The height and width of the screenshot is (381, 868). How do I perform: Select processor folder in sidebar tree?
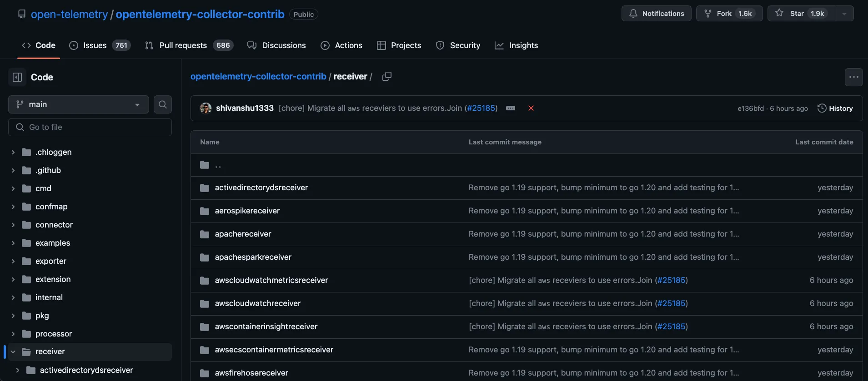54,334
